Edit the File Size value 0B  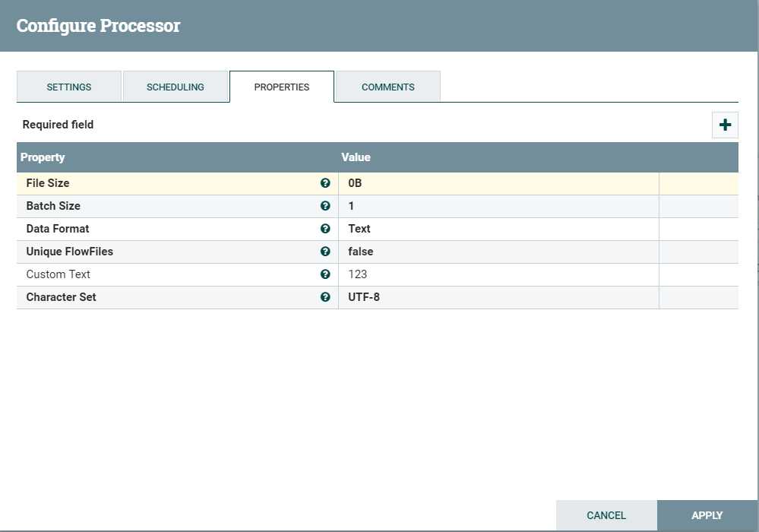(498, 183)
